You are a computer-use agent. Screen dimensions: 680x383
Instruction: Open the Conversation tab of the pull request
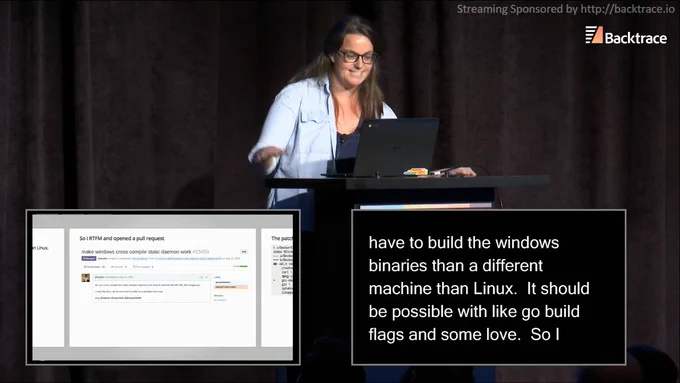click(x=95, y=267)
